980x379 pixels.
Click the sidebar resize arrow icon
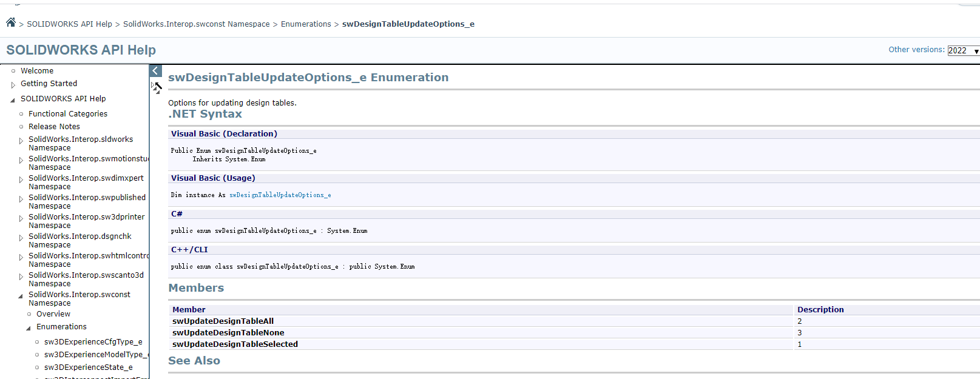(x=157, y=88)
